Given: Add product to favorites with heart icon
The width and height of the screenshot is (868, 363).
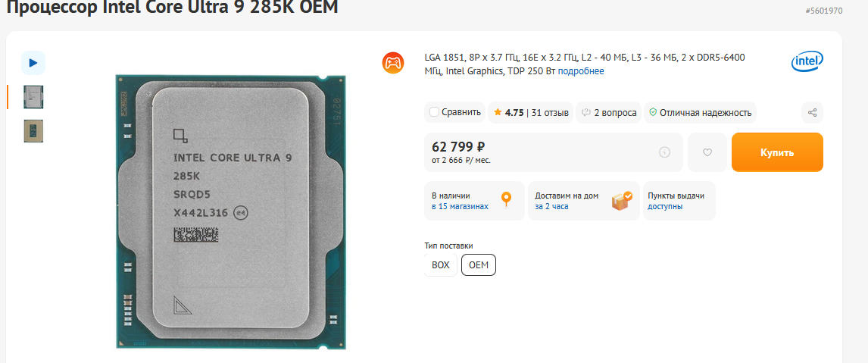Looking at the screenshot, I should pyautogui.click(x=707, y=152).
